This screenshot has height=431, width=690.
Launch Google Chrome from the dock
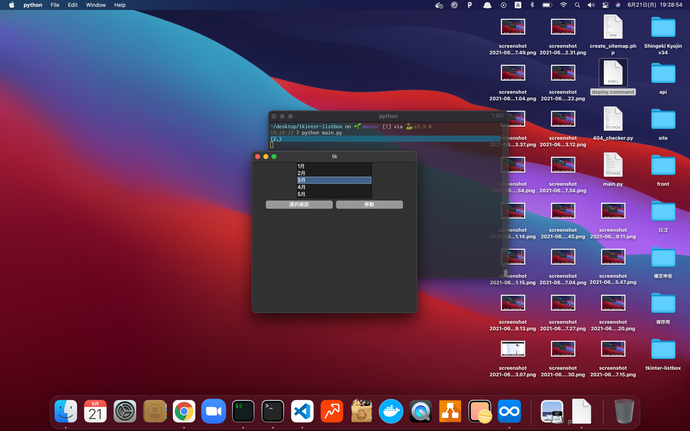(184, 411)
